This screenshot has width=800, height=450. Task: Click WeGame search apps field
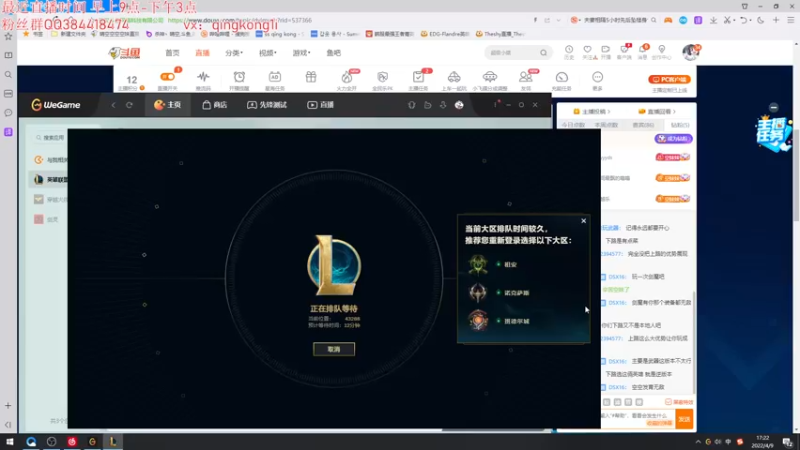[x=50, y=138]
